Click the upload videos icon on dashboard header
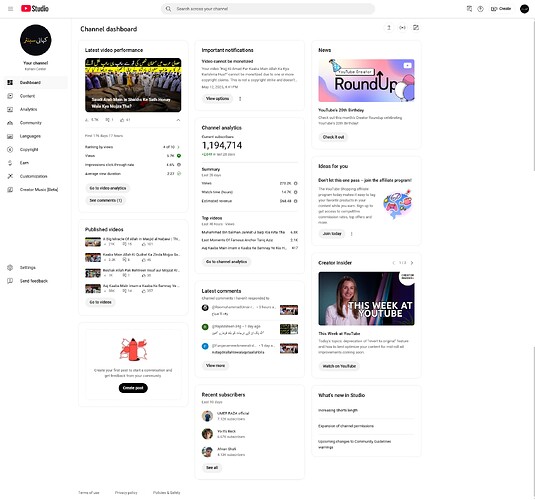This screenshot has height=500, width=535. pyautogui.click(x=389, y=28)
